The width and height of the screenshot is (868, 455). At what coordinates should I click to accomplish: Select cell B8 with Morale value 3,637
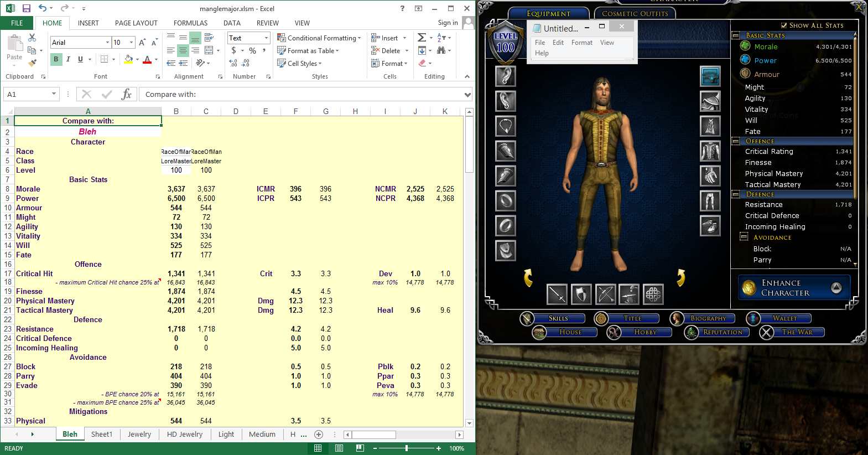[x=176, y=189]
